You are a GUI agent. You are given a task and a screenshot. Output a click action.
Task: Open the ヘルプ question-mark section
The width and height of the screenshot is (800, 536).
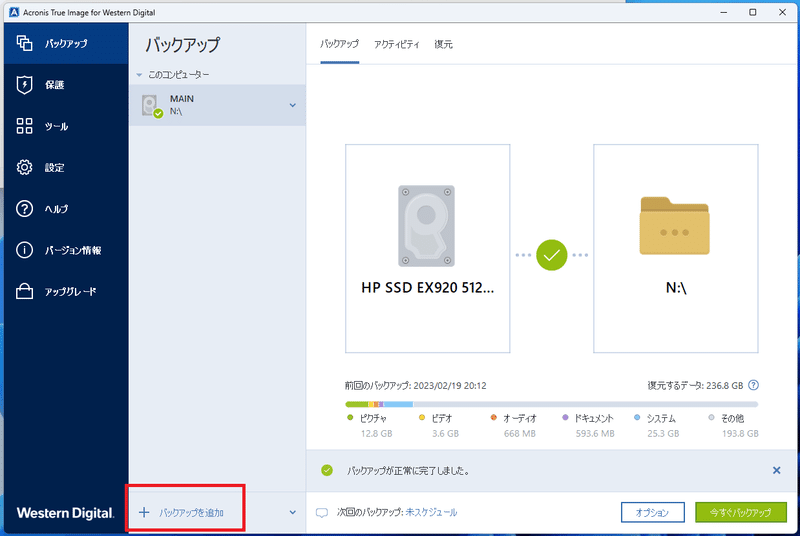tap(66, 209)
